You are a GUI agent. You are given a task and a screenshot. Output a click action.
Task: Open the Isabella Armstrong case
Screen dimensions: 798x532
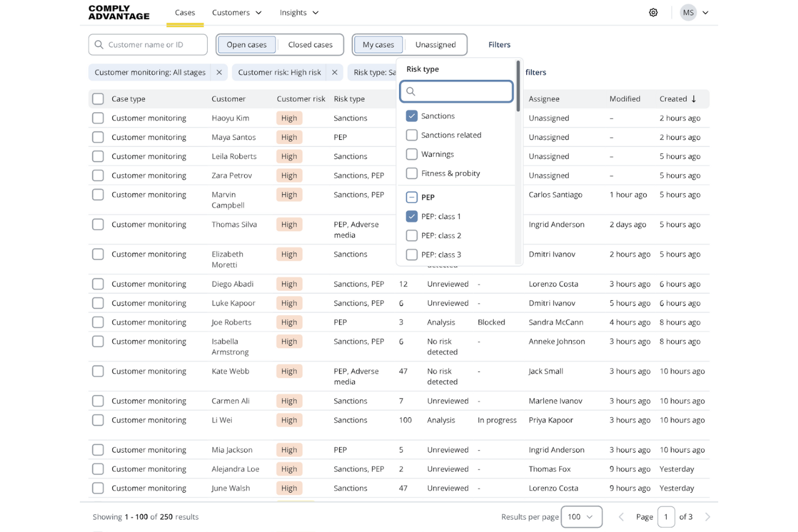230,347
